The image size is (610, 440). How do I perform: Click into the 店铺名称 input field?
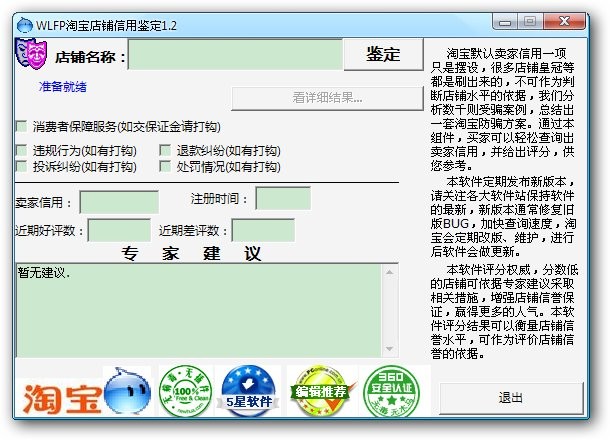235,54
